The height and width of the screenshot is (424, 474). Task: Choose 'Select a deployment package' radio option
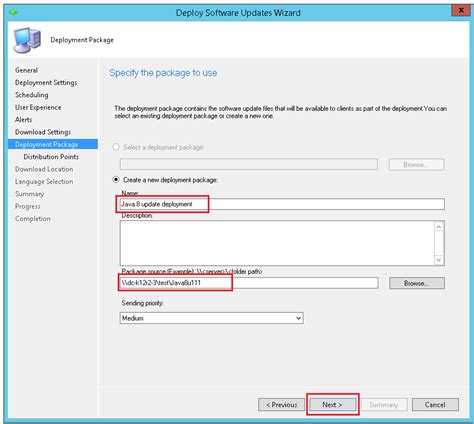[116, 147]
